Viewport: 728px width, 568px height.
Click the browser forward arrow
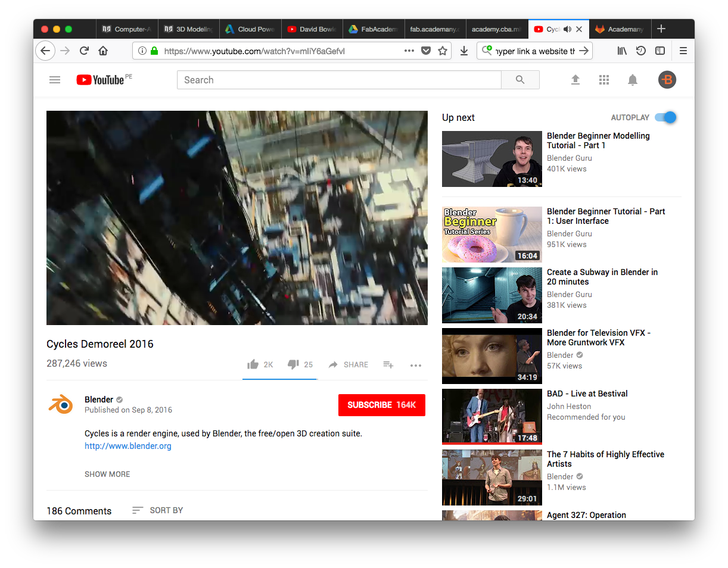click(x=65, y=51)
